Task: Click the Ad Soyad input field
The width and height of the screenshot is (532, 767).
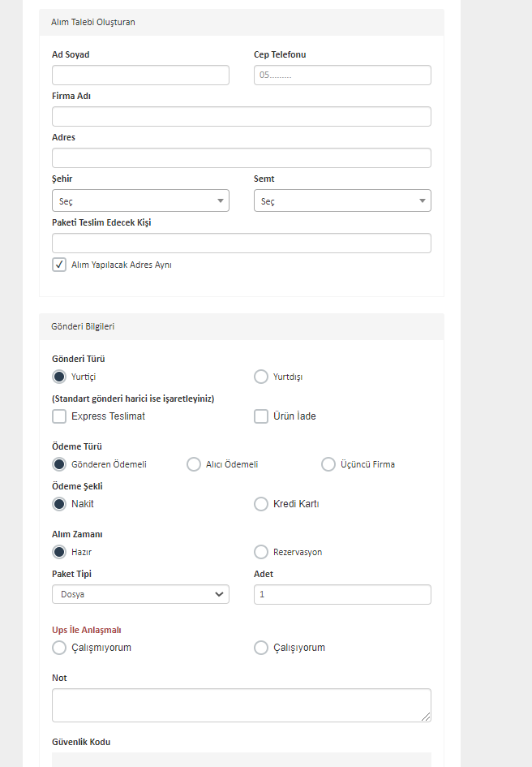Action: 140,75
